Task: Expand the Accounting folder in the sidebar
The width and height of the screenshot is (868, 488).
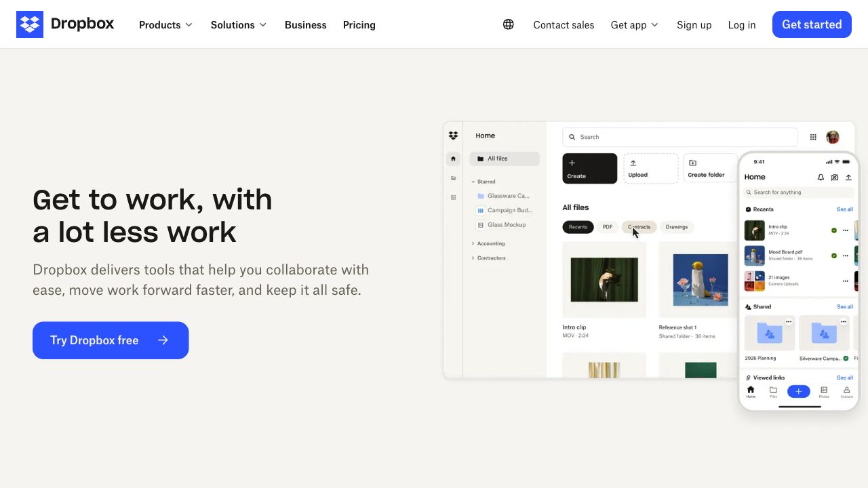Action: pos(473,243)
